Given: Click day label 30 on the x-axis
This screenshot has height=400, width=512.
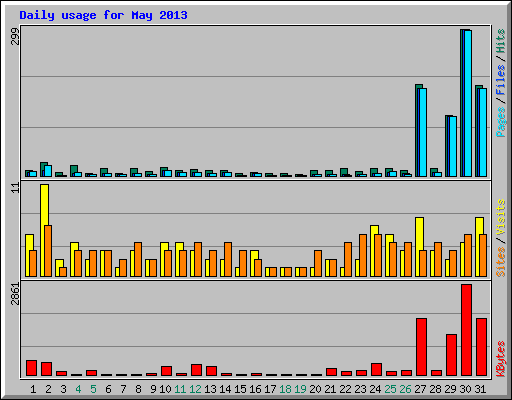Looking at the screenshot, I should 465,389.
